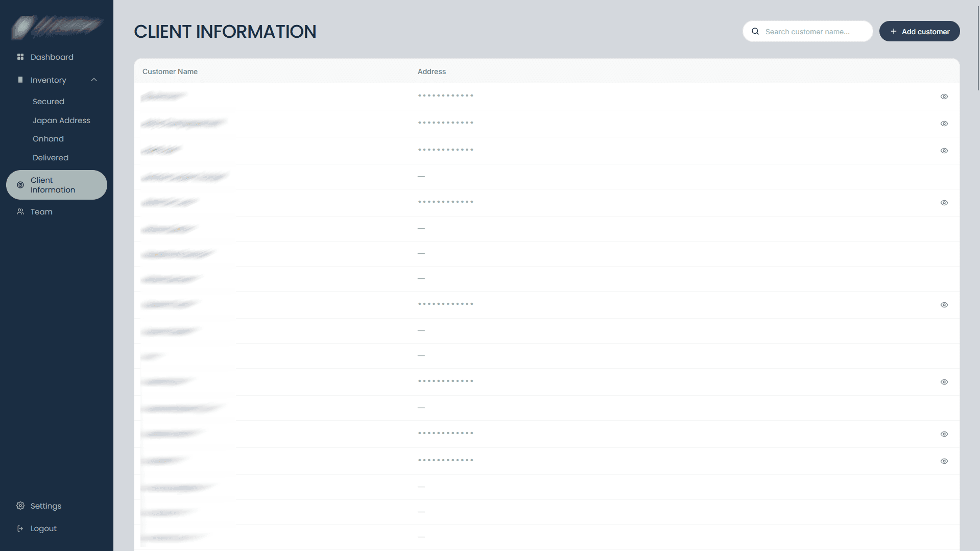
Task: Open the Dashboard page icon
Action: click(x=20, y=57)
